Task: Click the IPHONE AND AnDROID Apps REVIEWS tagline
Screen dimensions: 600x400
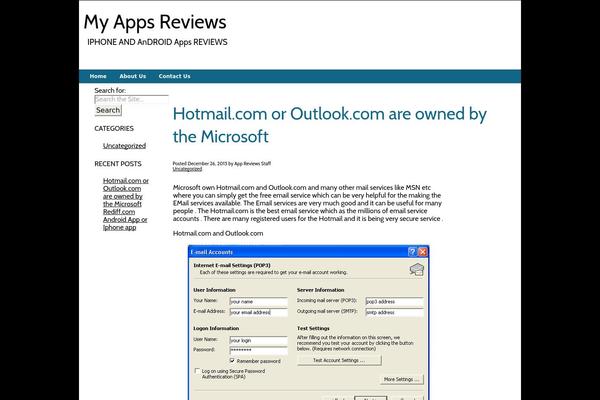Action: 157,42
